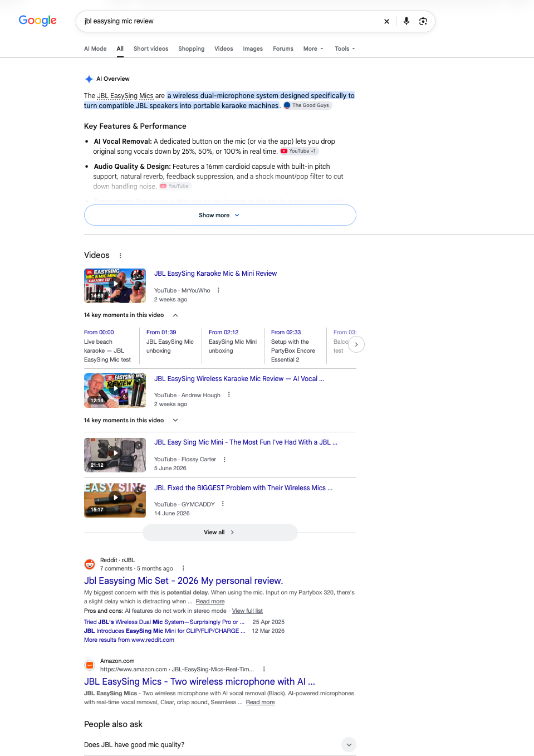This screenshot has height=756, width=534.
Task: Play the Andrew Hough review video thumbnail
Action: 115,390
